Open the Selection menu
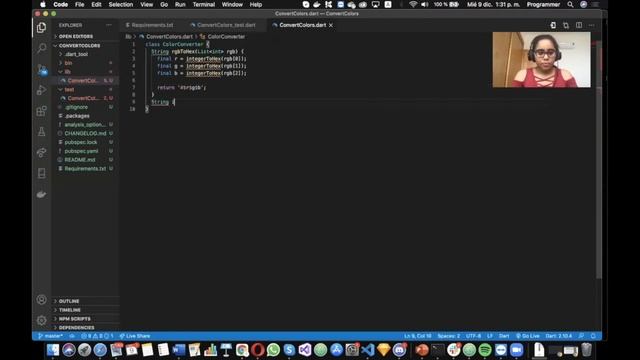The width and height of the screenshot is (640, 360). point(121,4)
